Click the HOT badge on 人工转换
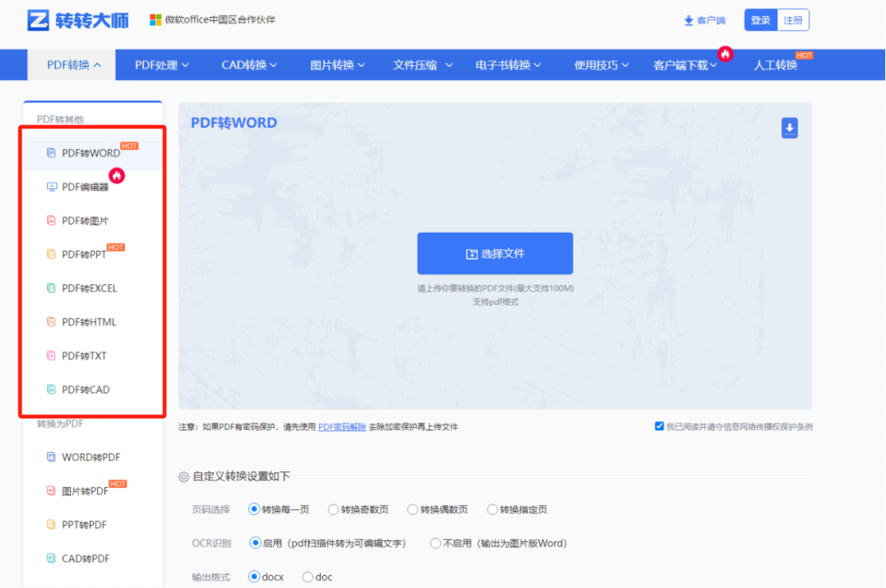 pos(804,55)
